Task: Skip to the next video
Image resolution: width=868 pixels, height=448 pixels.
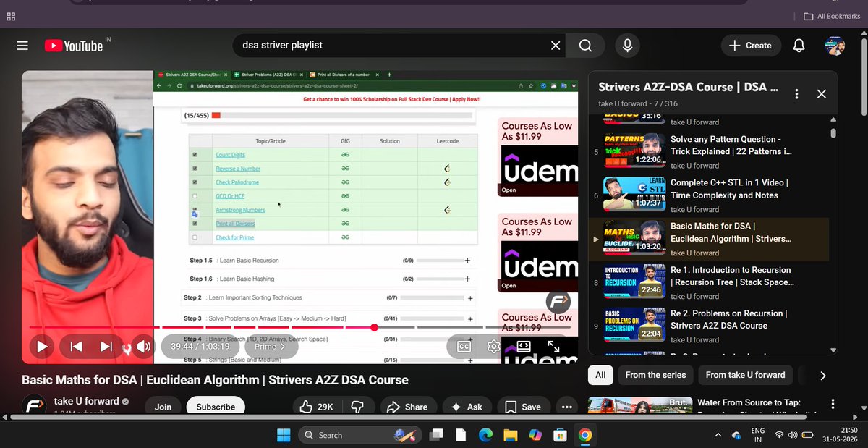Action: click(106, 347)
